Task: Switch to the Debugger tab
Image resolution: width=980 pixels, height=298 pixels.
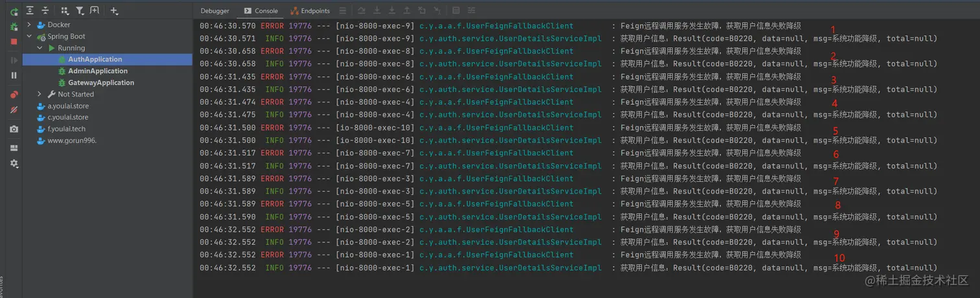Action: pyautogui.click(x=215, y=11)
